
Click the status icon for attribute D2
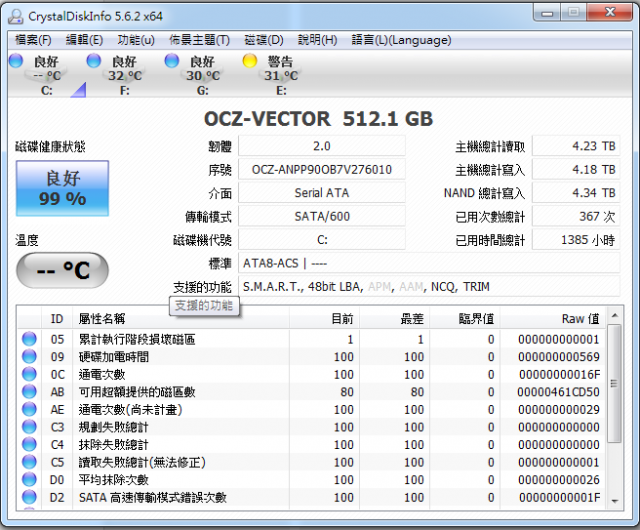pos(29,497)
